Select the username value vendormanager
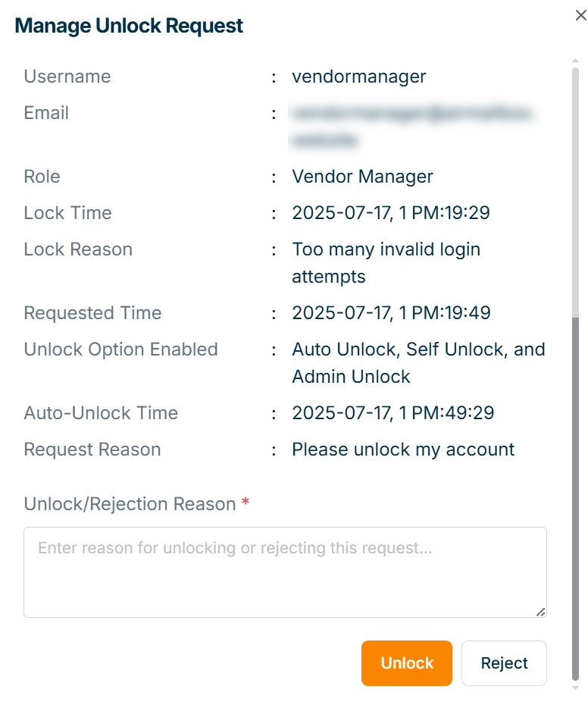This screenshot has width=588, height=708. coord(359,77)
